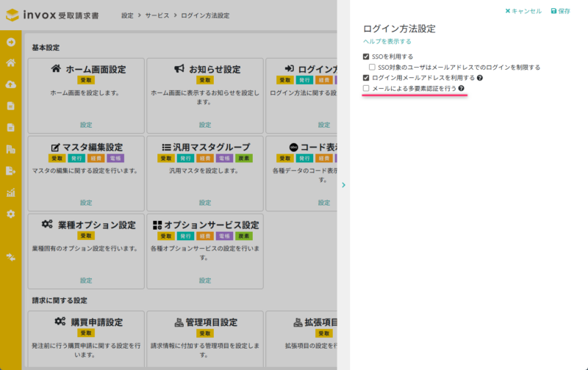
Task: Click the gears icon in 業種オプション設定 card
Action: 47,225
